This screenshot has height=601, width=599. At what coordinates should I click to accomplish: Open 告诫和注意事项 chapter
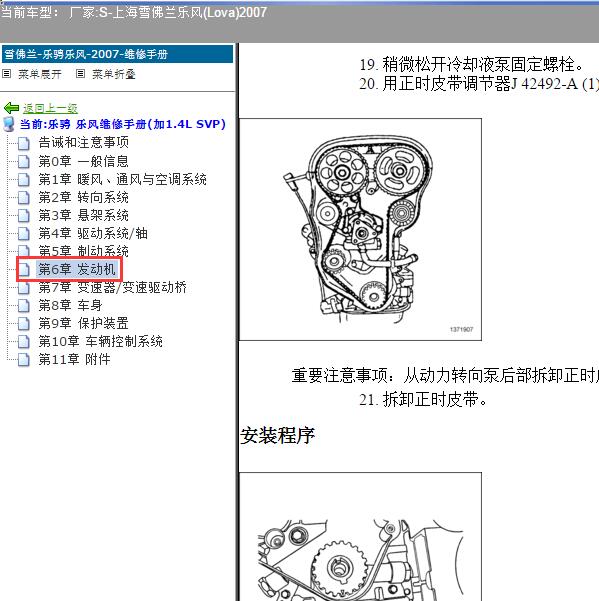pos(84,143)
